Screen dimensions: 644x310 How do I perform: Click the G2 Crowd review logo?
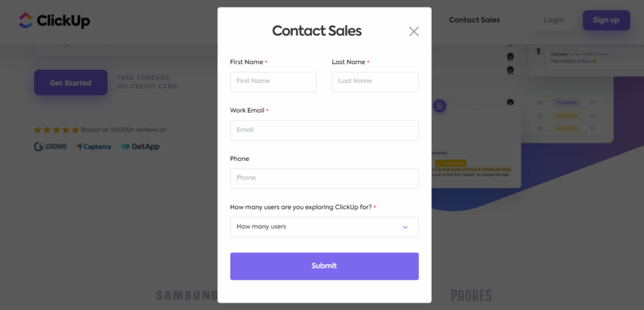(50, 147)
